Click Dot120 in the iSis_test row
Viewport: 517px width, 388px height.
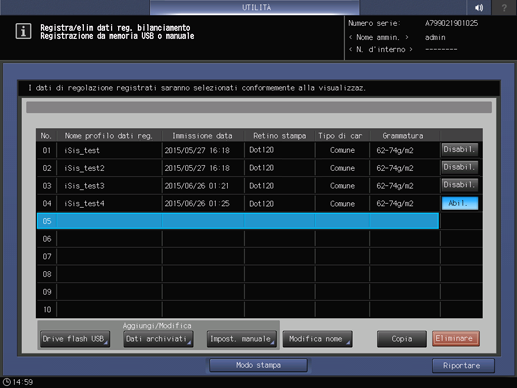tap(261, 150)
